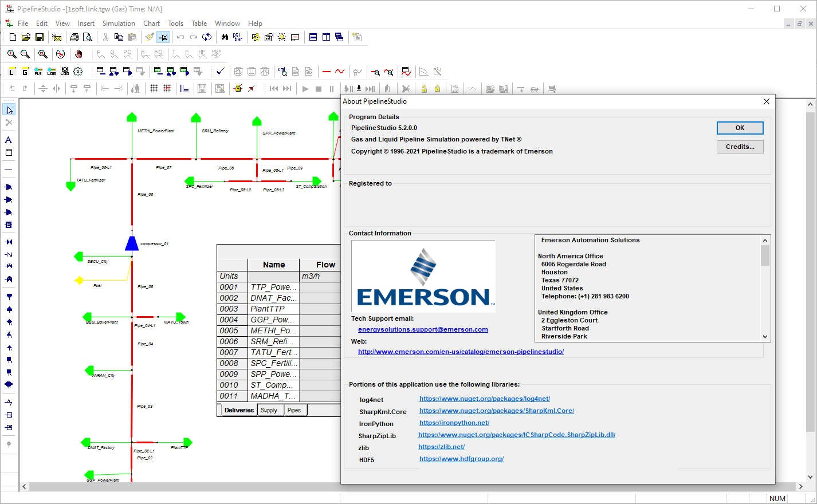This screenshot has width=817, height=504.
Task: Toggle the pin toolbar button
Action: (x=163, y=37)
